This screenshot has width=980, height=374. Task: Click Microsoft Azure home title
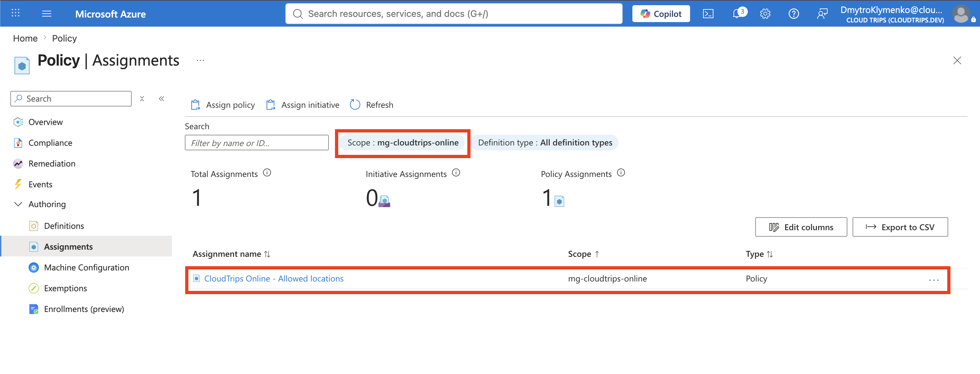(x=110, y=14)
